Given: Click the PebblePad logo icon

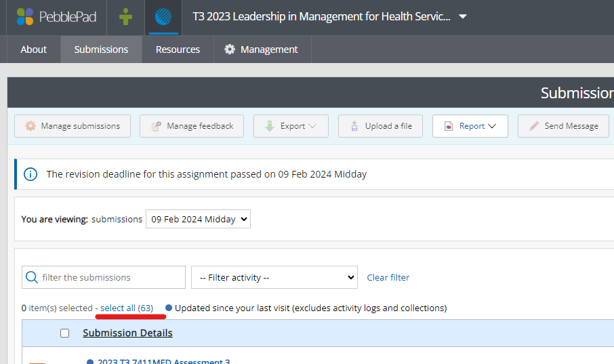Looking at the screenshot, I should coord(25,17).
